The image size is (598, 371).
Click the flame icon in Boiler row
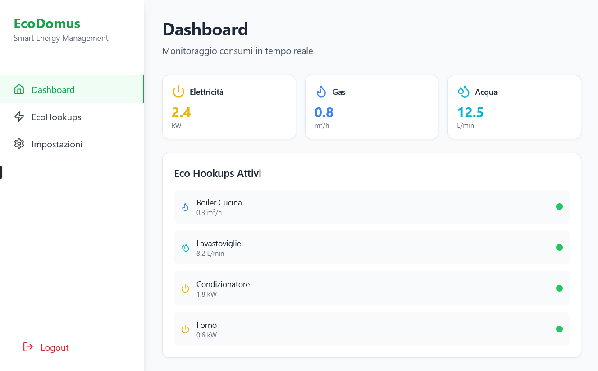(x=185, y=207)
